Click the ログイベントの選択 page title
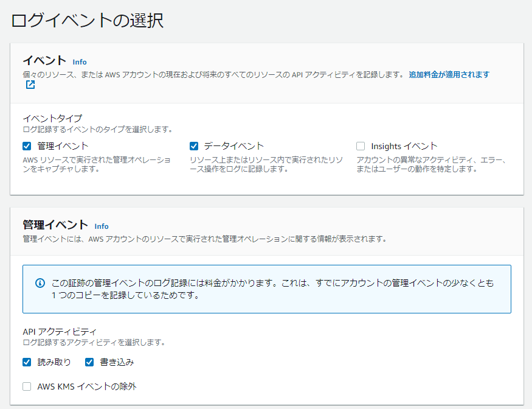This screenshot has height=409, width=532. click(88, 20)
